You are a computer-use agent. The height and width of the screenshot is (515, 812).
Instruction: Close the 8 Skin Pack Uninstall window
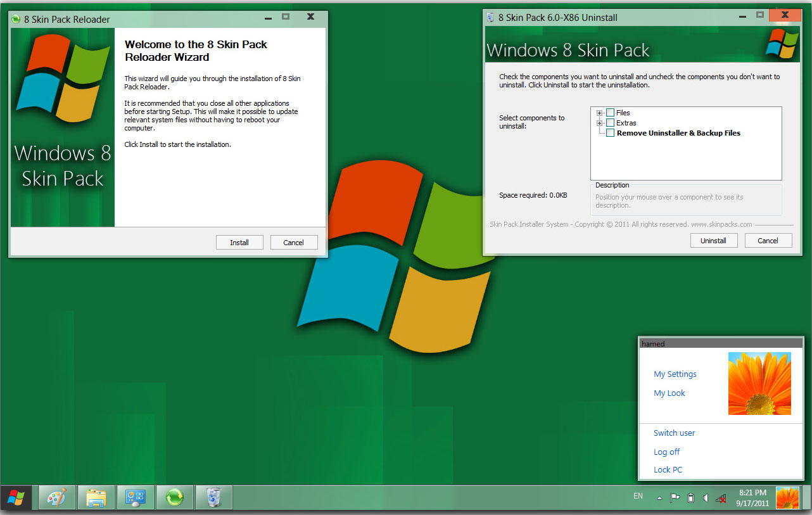tap(785, 15)
